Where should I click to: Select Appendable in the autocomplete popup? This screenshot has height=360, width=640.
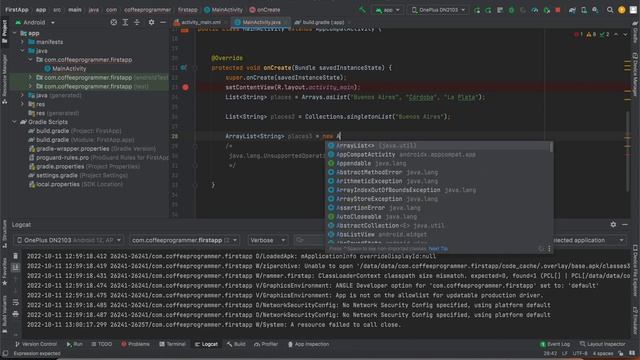pos(438,164)
